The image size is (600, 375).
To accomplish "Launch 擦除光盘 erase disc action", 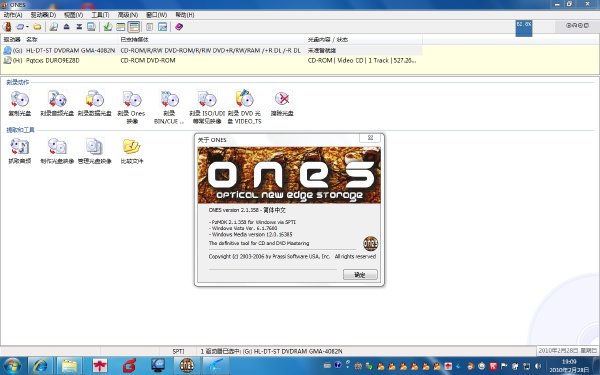I will 282,103.
